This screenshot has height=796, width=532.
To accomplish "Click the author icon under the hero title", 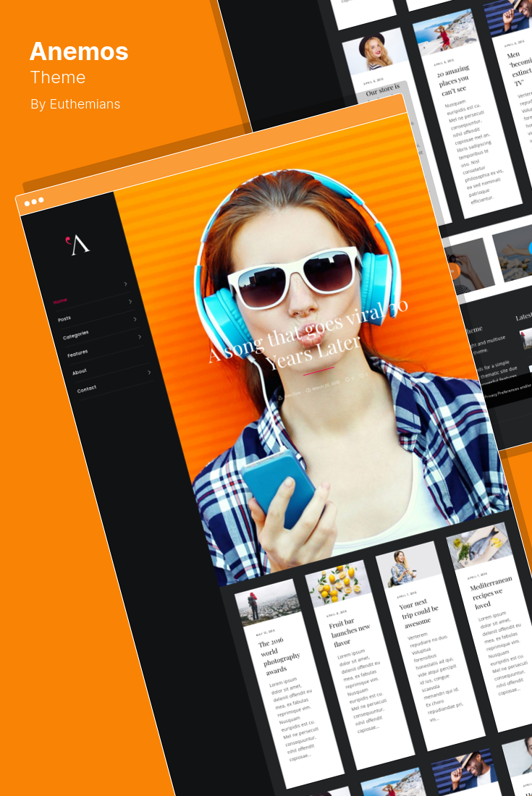I will click(x=280, y=398).
